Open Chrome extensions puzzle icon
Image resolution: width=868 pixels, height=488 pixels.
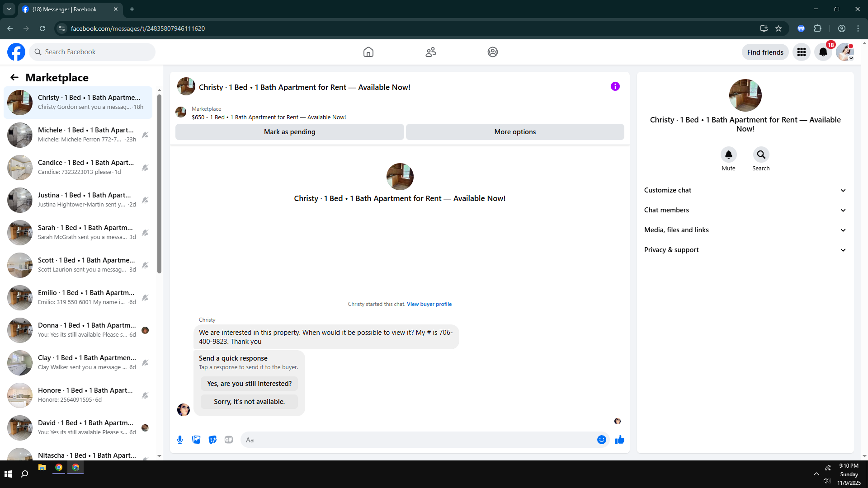tap(817, 28)
